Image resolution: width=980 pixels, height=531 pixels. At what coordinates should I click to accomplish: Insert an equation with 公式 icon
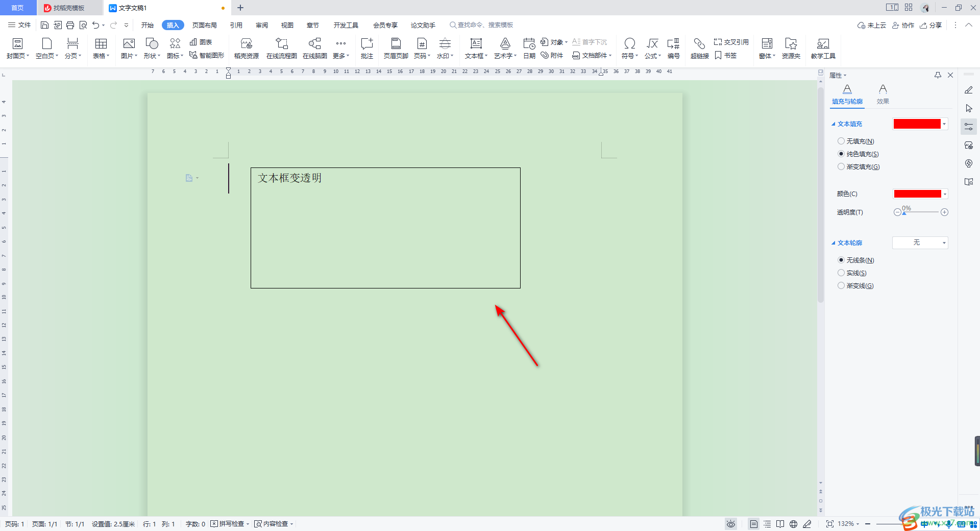coord(652,47)
